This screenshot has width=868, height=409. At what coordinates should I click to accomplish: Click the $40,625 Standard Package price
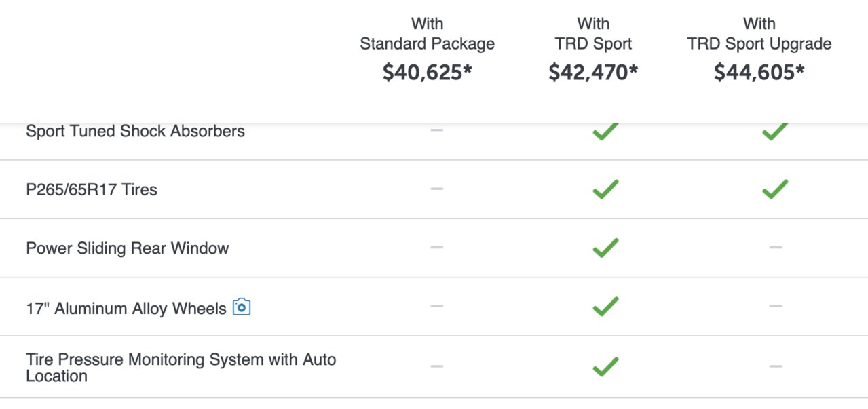point(427,73)
